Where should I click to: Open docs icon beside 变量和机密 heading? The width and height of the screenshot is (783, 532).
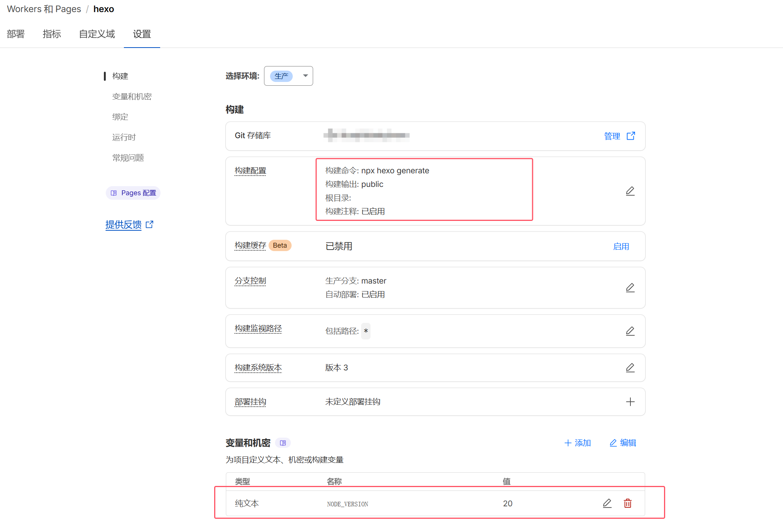coord(283,443)
